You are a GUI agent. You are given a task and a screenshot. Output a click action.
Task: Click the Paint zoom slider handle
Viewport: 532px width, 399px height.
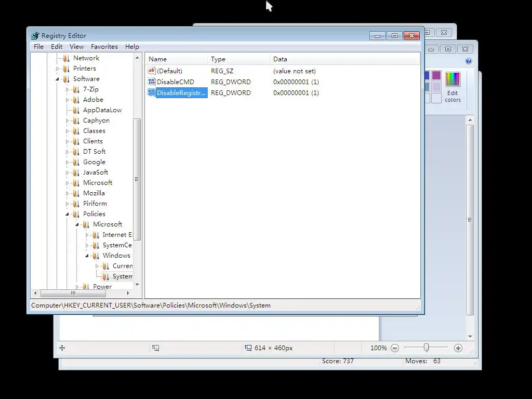tap(426, 348)
